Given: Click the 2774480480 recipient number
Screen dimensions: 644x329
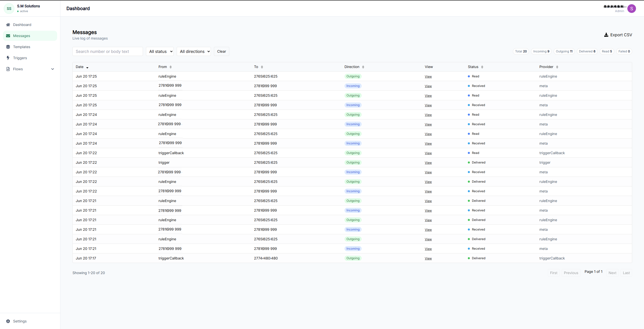Looking at the screenshot, I should 266,258.
